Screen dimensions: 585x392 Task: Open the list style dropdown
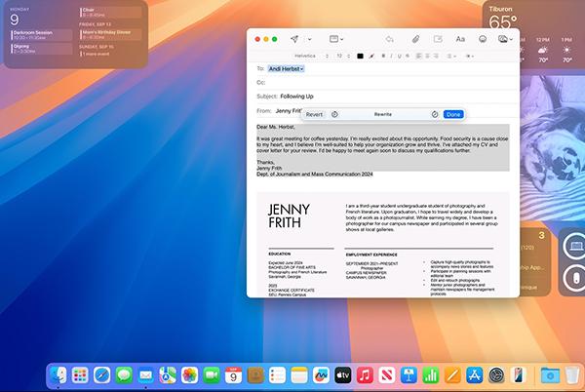(451, 56)
